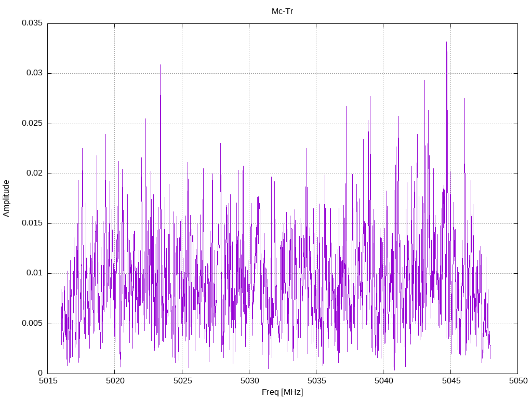Click the y-axis tick label 0.015
This screenshot has width=532, height=399.
[x=32, y=223]
